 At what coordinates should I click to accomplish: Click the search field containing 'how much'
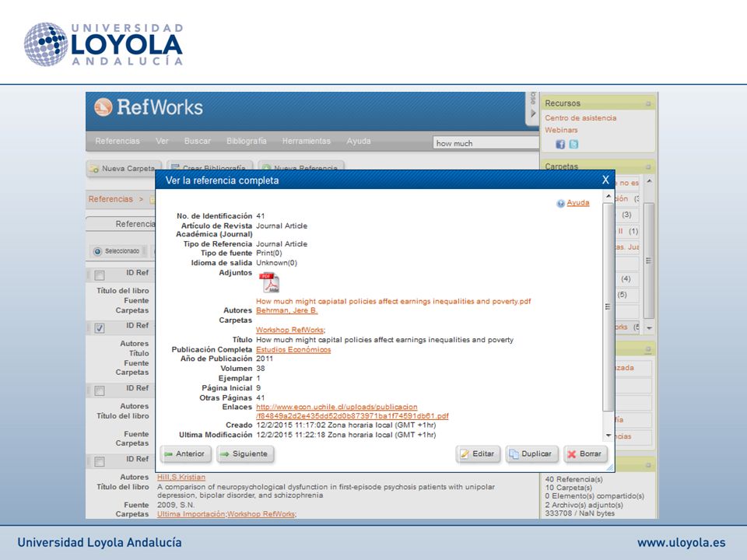click(486, 143)
